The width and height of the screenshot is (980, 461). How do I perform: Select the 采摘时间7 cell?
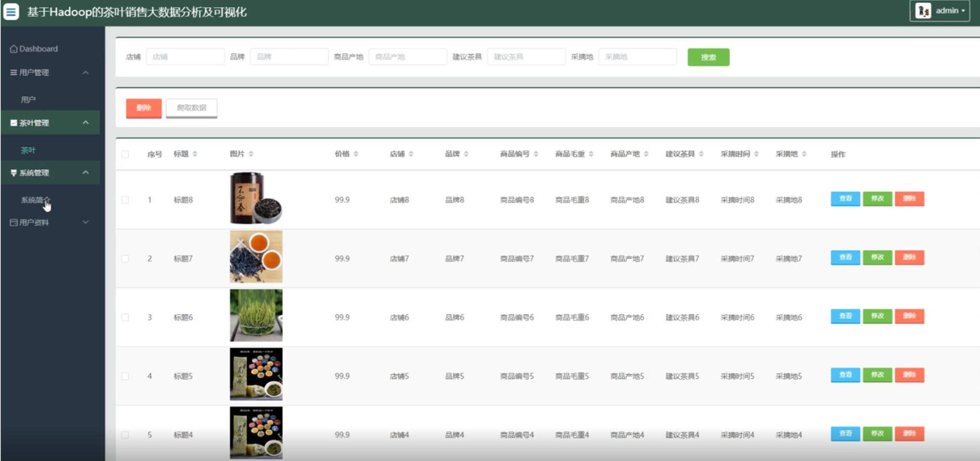tap(737, 259)
